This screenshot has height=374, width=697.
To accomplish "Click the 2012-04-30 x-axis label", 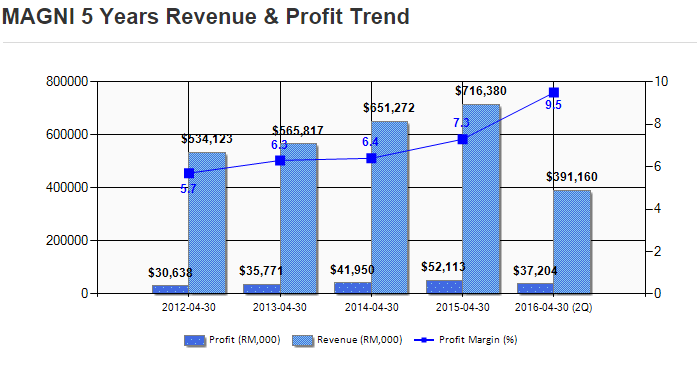I will 188,307.
